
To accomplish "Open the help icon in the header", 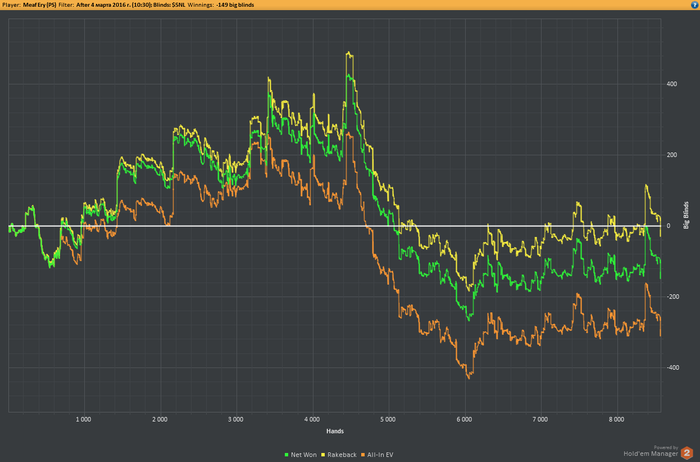I will (x=694, y=4).
